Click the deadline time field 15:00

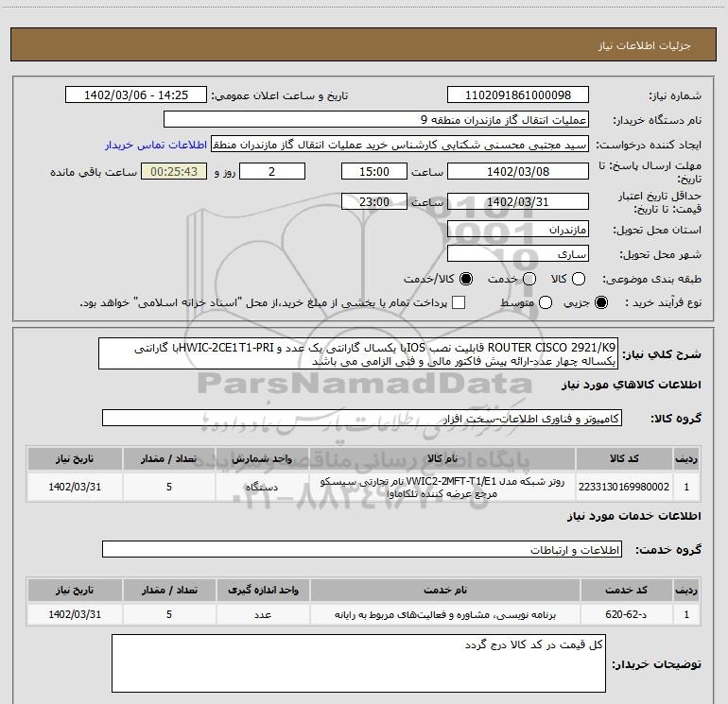[x=374, y=171]
